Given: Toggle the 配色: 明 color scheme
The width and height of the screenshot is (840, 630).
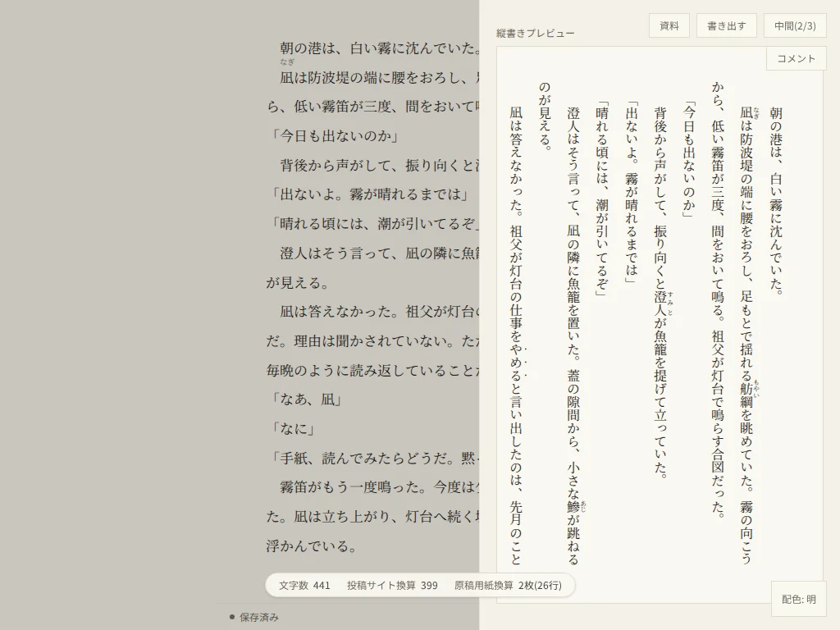Looking at the screenshot, I should pos(798,599).
